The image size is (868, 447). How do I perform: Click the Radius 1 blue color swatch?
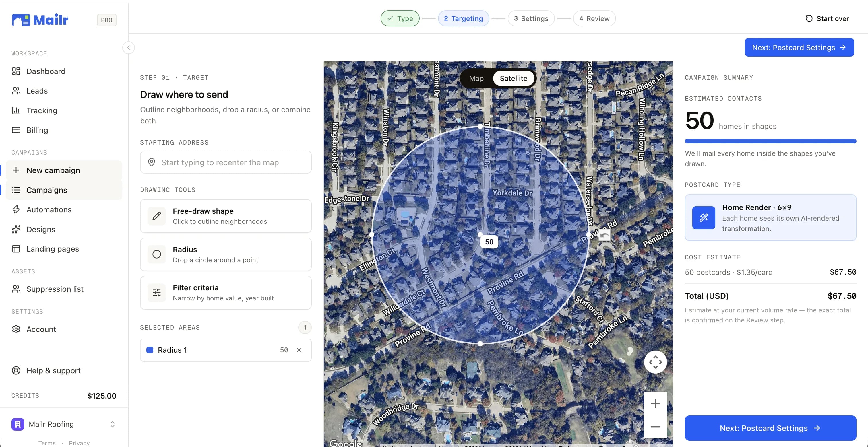coord(150,350)
